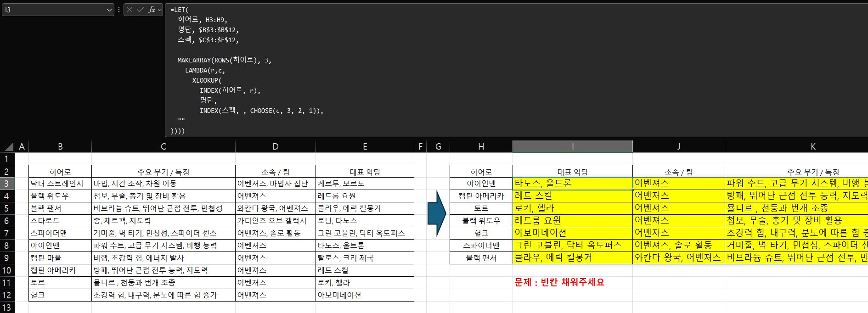Click the vertical dots name box resize handle
The image size is (868, 313).
click(119, 10)
